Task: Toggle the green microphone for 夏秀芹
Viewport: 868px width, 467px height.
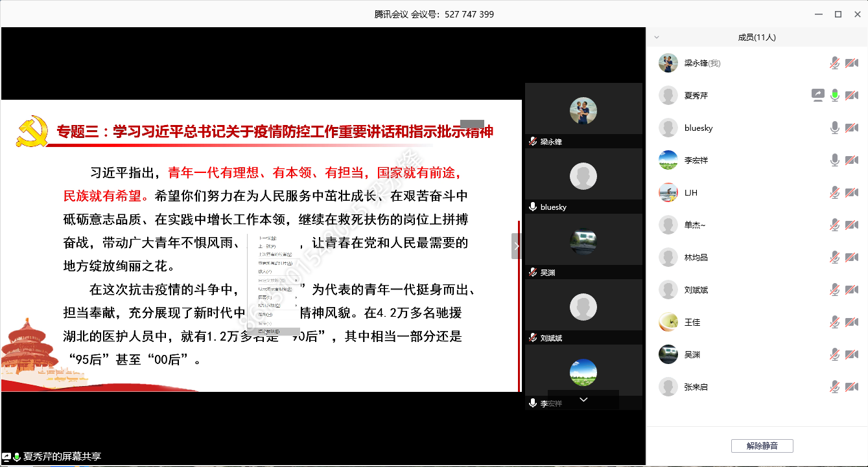Action: click(x=835, y=95)
